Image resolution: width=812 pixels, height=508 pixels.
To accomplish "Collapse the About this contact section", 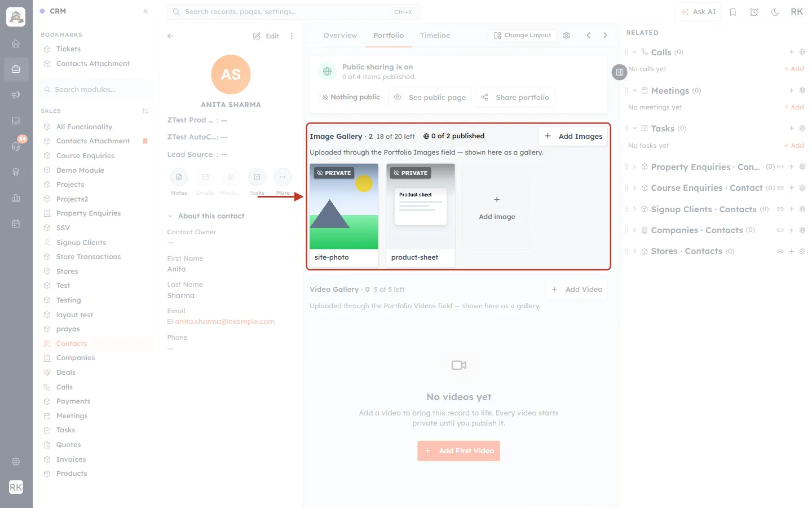I will (x=170, y=216).
